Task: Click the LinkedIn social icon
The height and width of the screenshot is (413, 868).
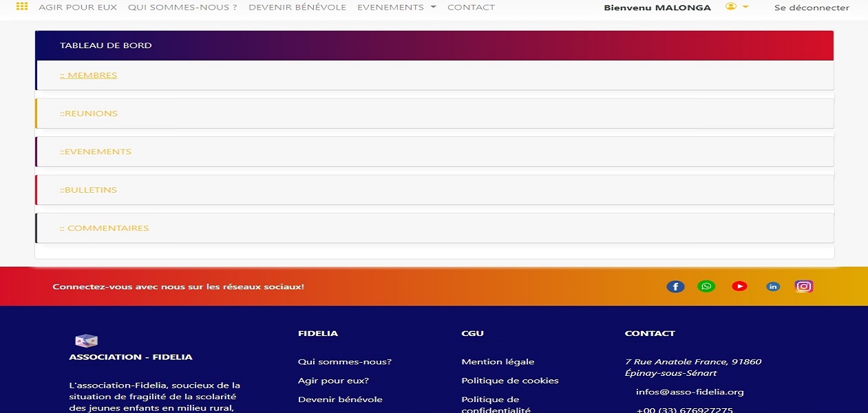Action: (x=773, y=286)
